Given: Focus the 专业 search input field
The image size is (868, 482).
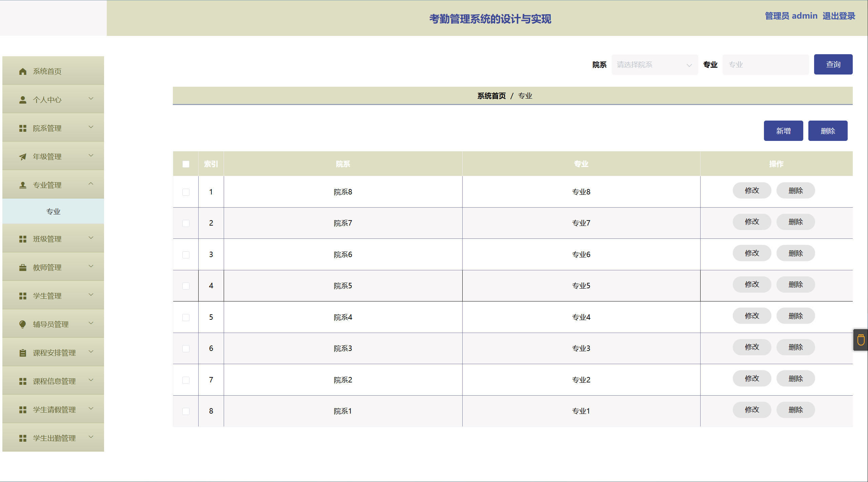Looking at the screenshot, I should (x=765, y=65).
